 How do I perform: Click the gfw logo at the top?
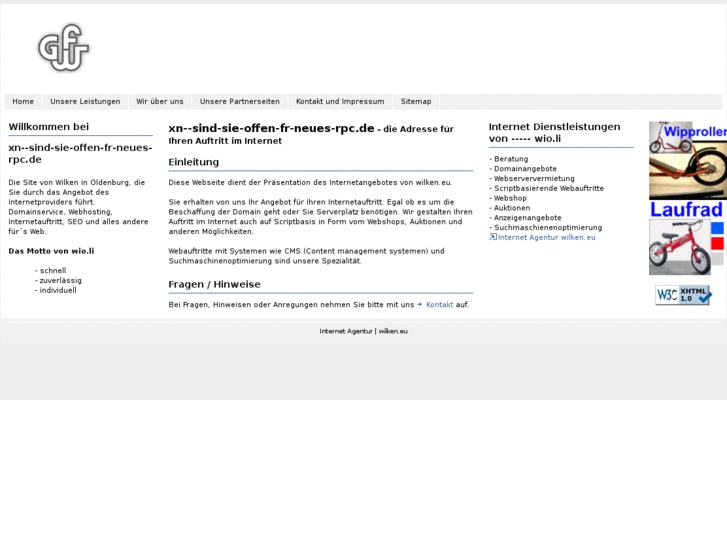(x=63, y=48)
